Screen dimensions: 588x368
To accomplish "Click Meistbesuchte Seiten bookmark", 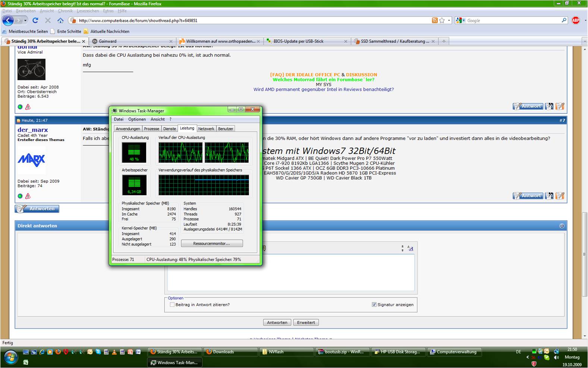I will point(25,31).
